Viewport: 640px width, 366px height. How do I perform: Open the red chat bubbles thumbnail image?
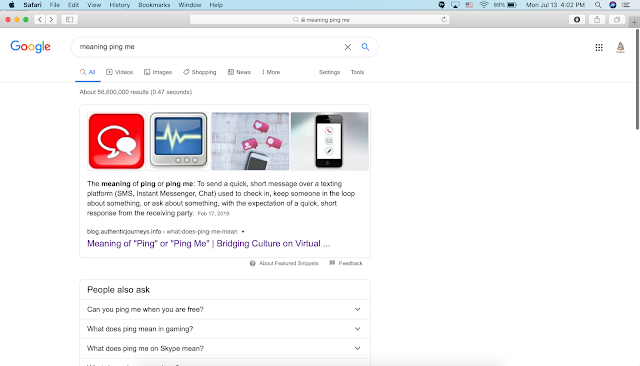(116, 141)
